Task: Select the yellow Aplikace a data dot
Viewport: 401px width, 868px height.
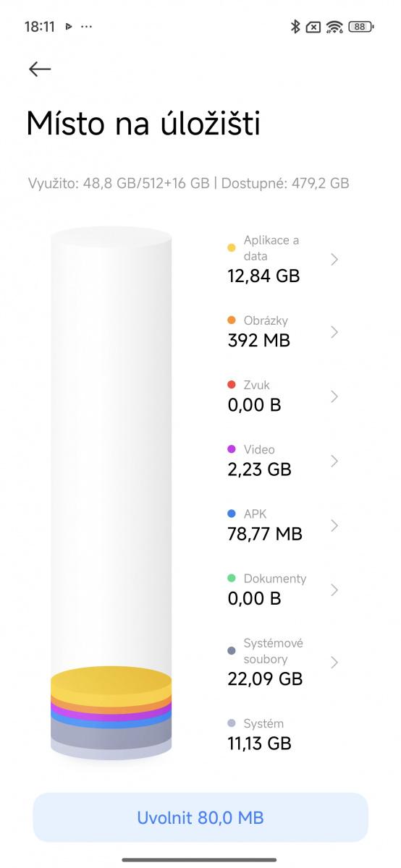Action: click(x=232, y=248)
